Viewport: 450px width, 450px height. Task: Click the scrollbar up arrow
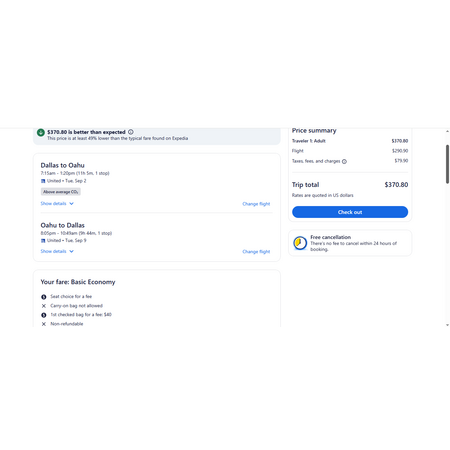447,131
